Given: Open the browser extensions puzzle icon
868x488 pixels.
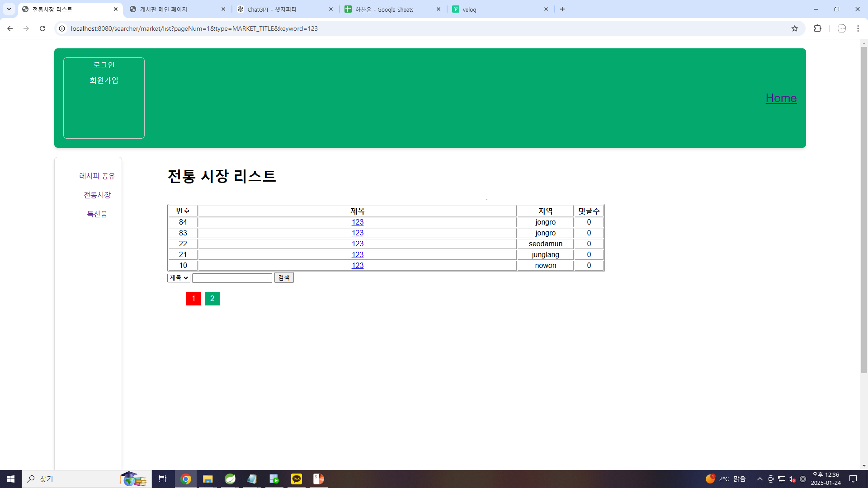Looking at the screenshot, I should (817, 28).
